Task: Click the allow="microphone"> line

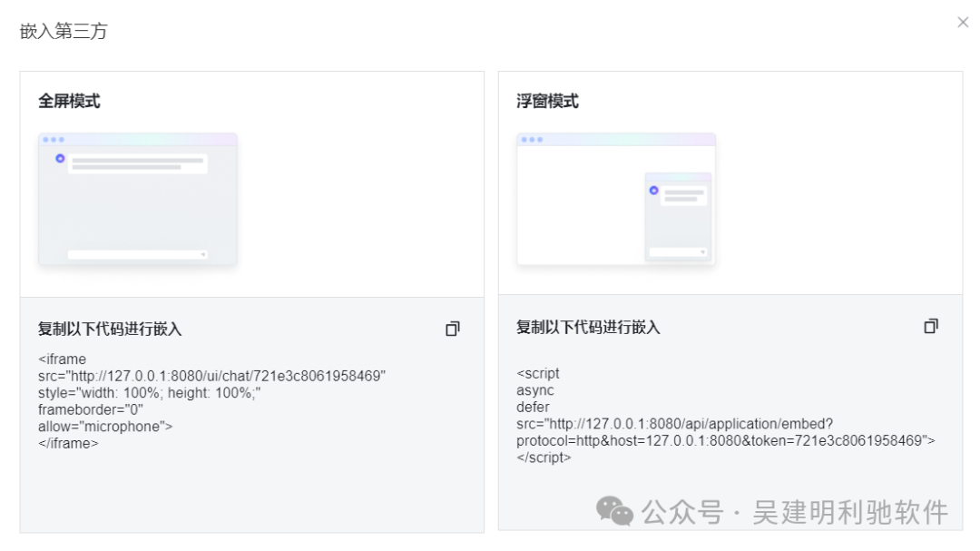Action: (105, 427)
